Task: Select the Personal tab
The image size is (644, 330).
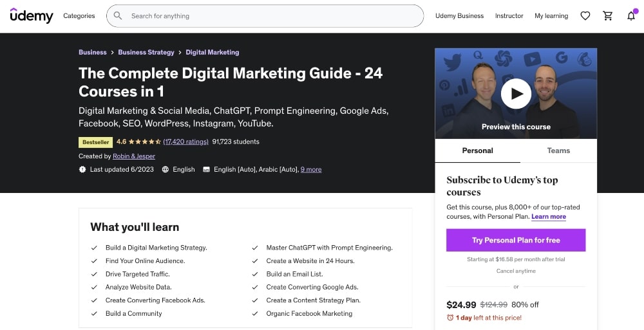Action: [477, 151]
